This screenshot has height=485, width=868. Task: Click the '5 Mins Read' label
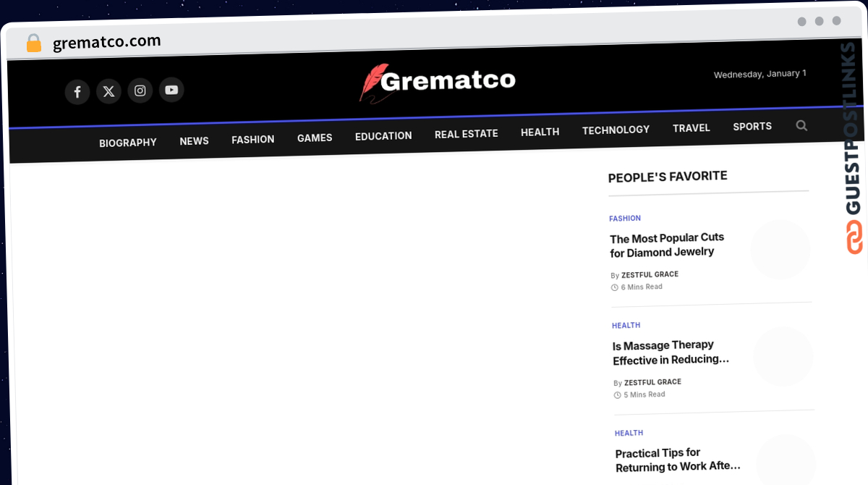[644, 395]
